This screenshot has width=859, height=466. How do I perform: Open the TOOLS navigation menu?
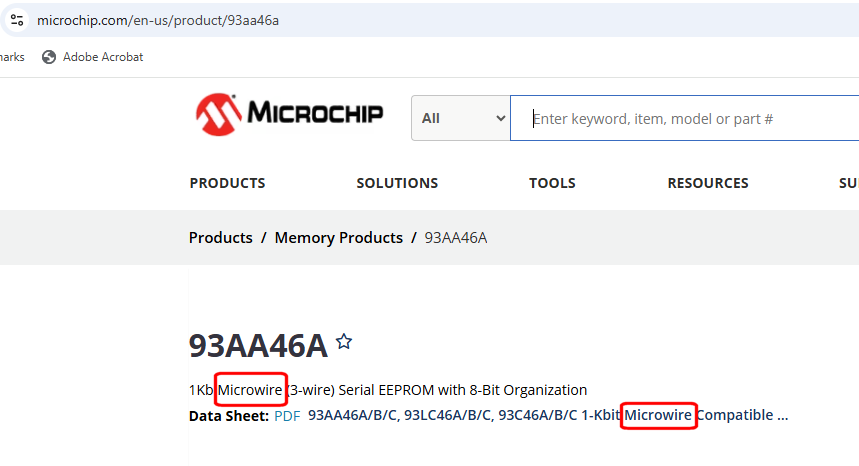pyautogui.click(x=552, y=183)
